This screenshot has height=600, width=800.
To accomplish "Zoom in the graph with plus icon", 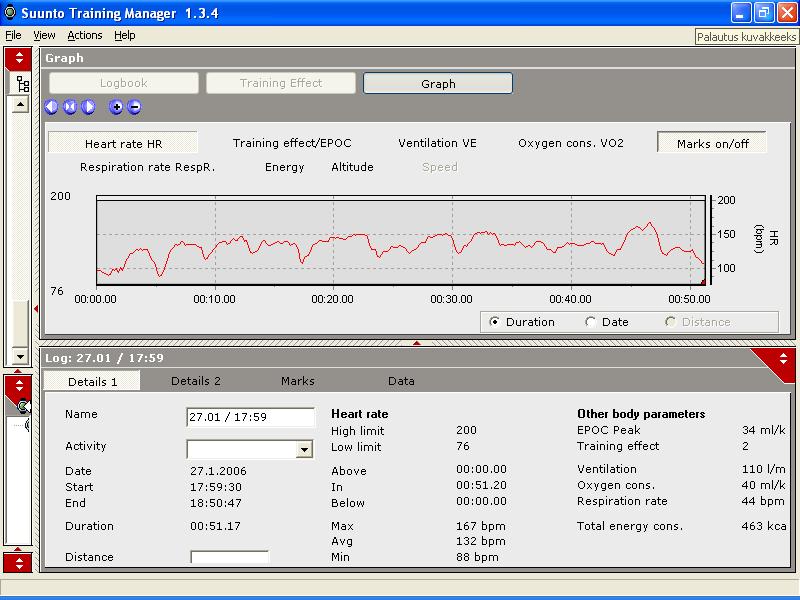I will (x=116, y=107).
